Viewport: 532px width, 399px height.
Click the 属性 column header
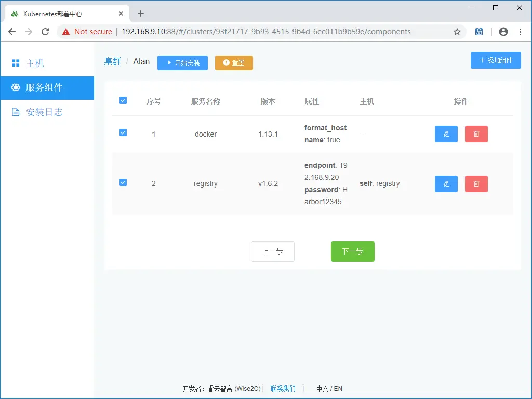tap(312, 101)
